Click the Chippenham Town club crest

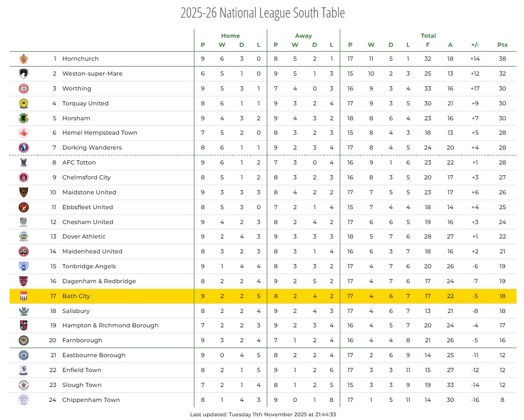point(23,400)
